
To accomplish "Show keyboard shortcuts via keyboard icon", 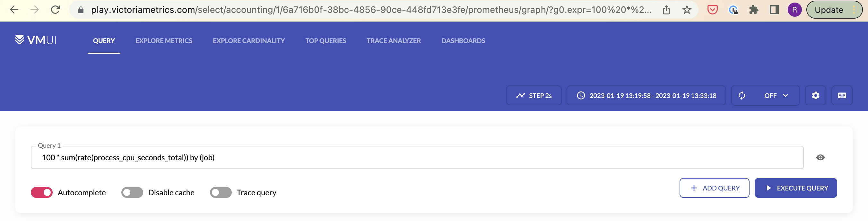I will tap(841, 95).
